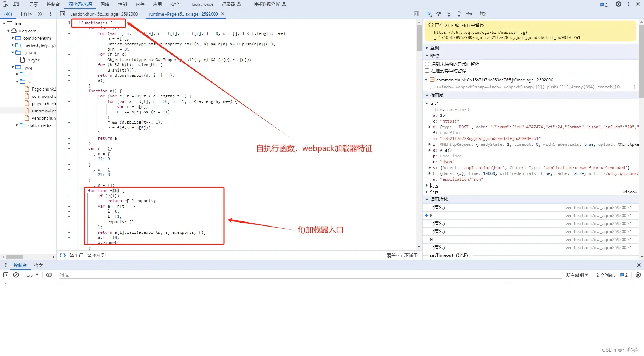Toggle the console sidebar icon
Viewport: 644px width, 356px height.
point(6,275)
